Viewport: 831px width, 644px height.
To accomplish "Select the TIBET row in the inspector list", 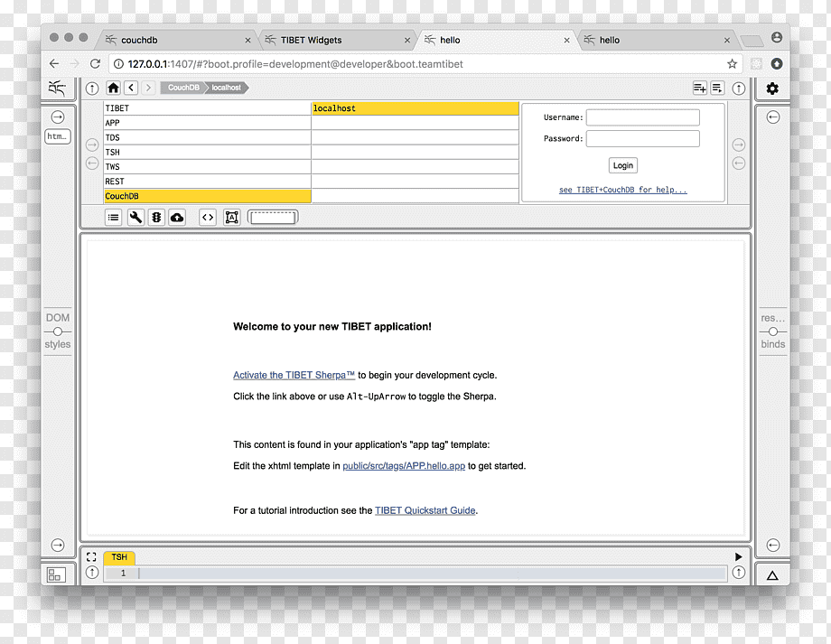I will (x=207, y=108).
